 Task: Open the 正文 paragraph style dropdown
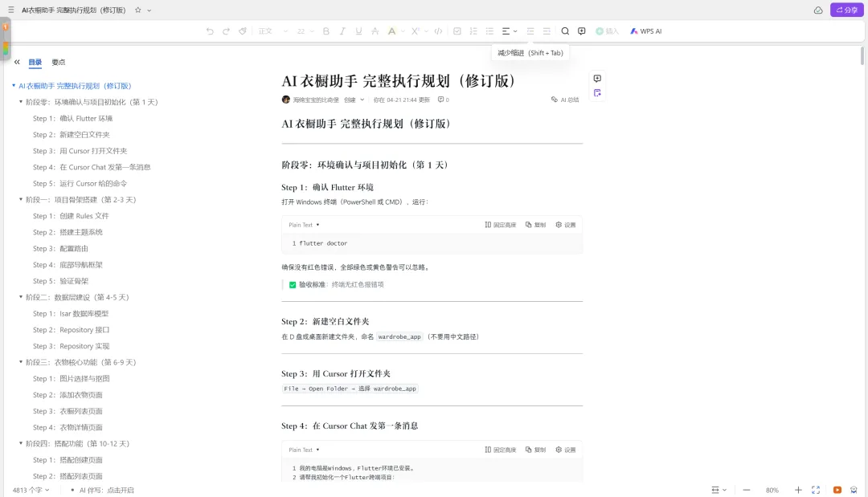click(273, 31)
